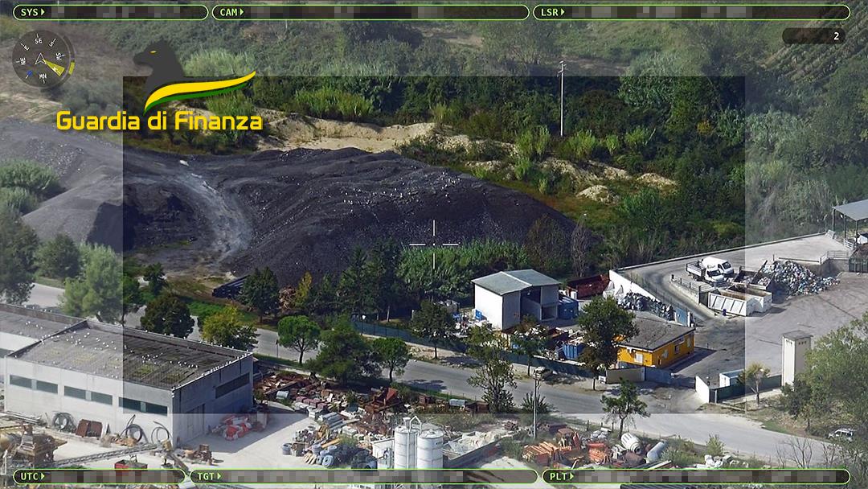Click the Guardia di Finanza text
Viewport: 868px width, 489px height.
[159, 121]
